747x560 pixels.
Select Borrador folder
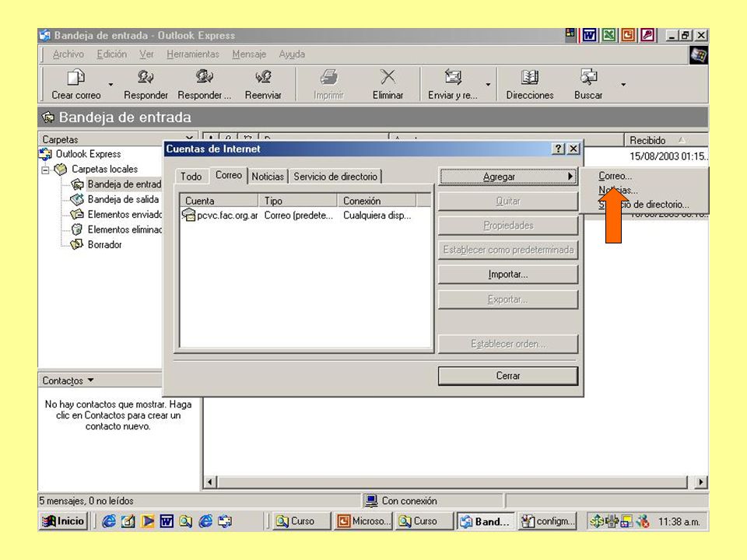104,245
